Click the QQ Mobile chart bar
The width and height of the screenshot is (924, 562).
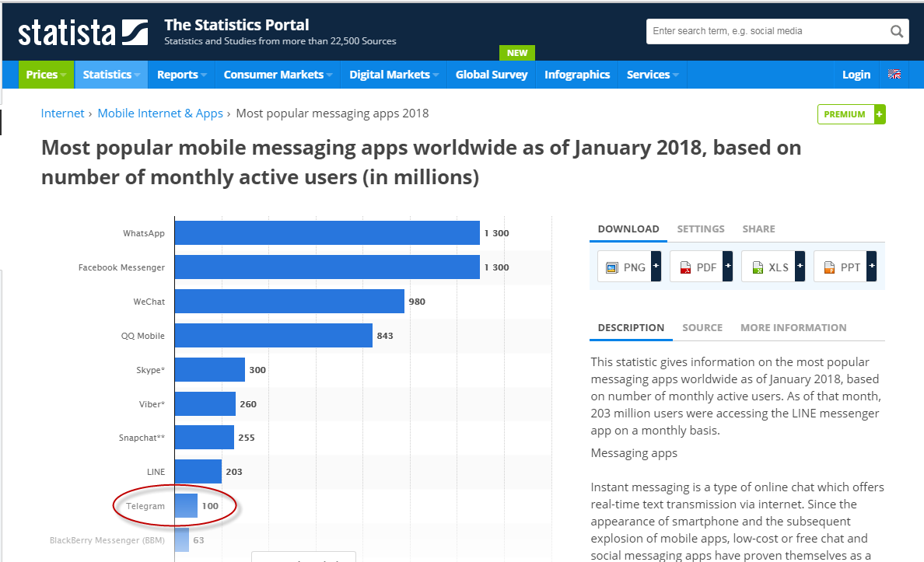(x=274, y=335)
